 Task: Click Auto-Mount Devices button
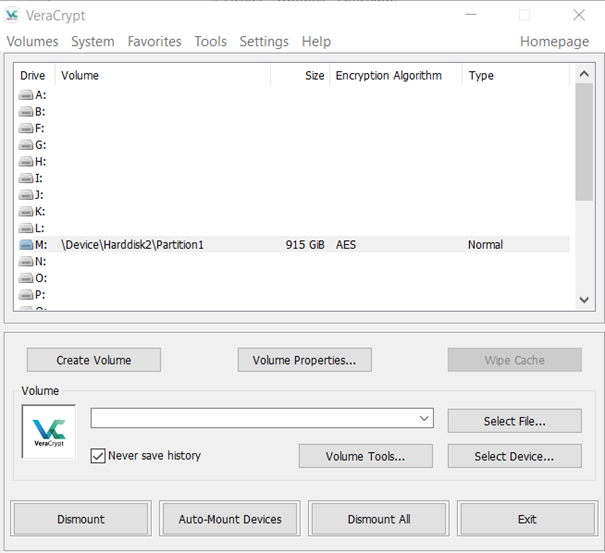[230, 519]
